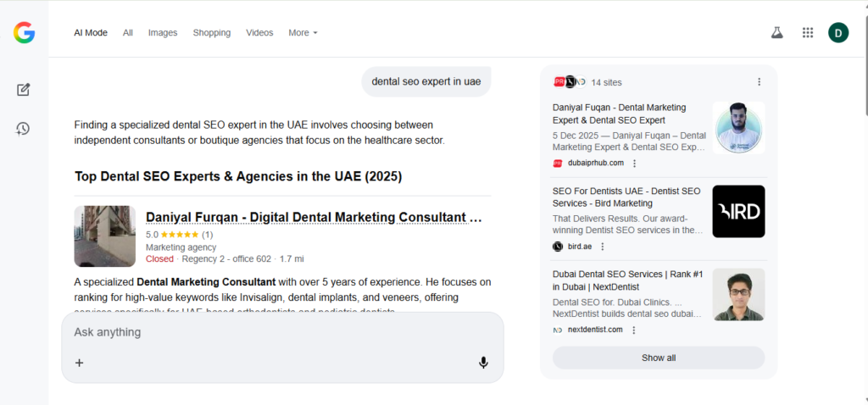
Task: Select the AI Mode tab
Action: (91, 33)
